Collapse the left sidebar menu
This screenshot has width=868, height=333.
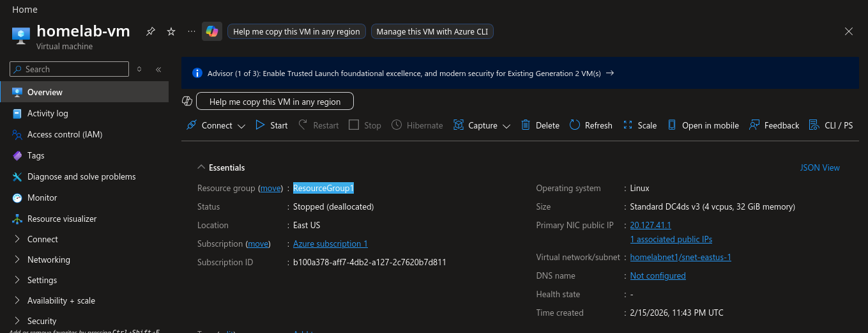158,69
